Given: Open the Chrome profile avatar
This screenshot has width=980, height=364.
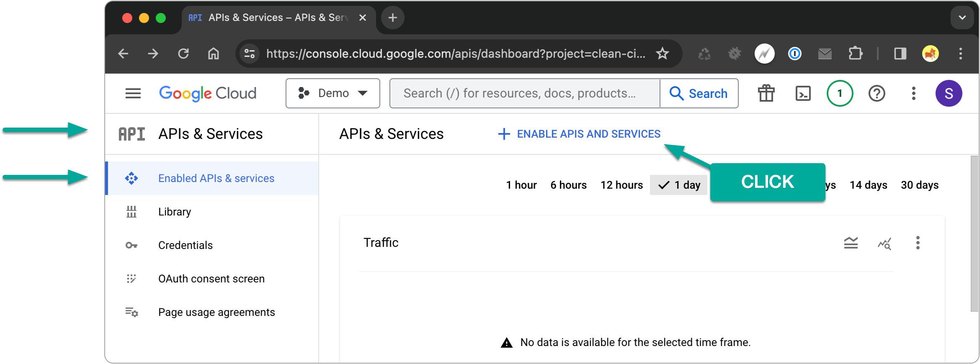Looking at the screenshot, I should click(931, 54).
